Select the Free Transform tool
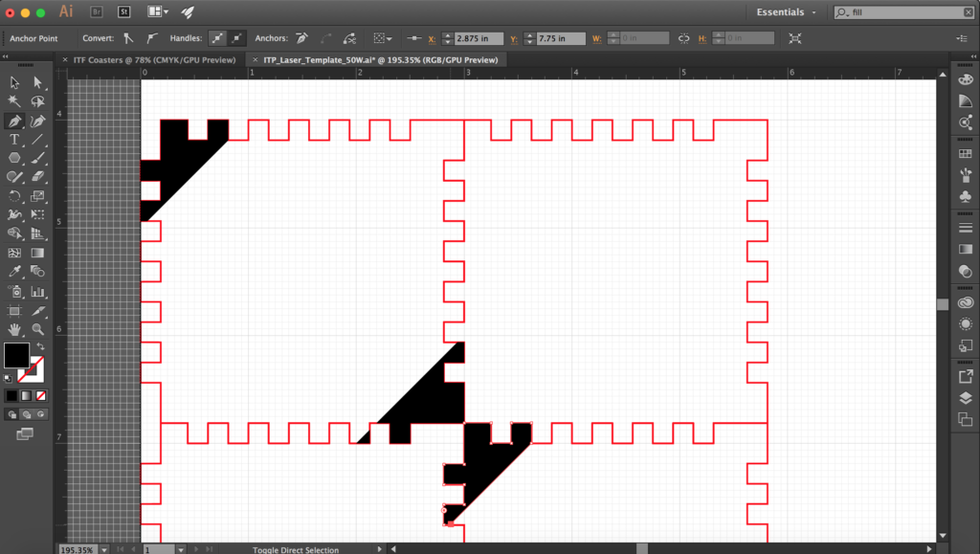 (x=37, y=215)
